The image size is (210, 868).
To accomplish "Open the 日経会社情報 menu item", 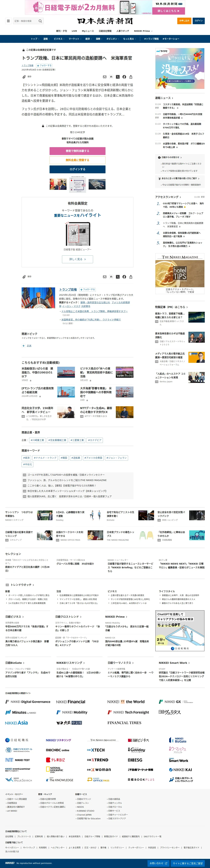I will [x=105, y=31].
